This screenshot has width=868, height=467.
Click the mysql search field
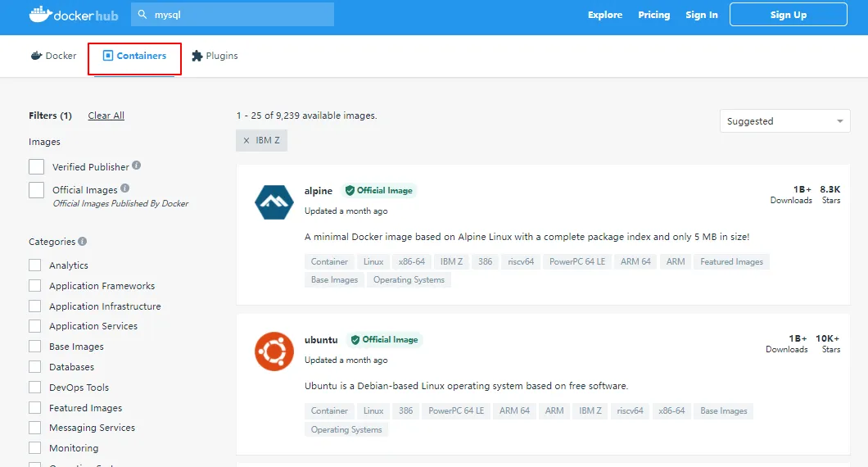click(233, 15)
